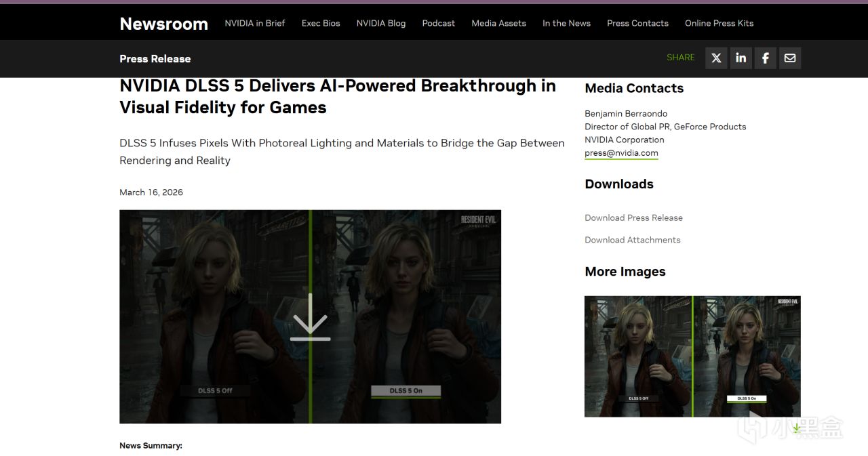The height and width of the screenshot is (456, 868).
Task: Select the Podcast menu item
Action: 439,23
